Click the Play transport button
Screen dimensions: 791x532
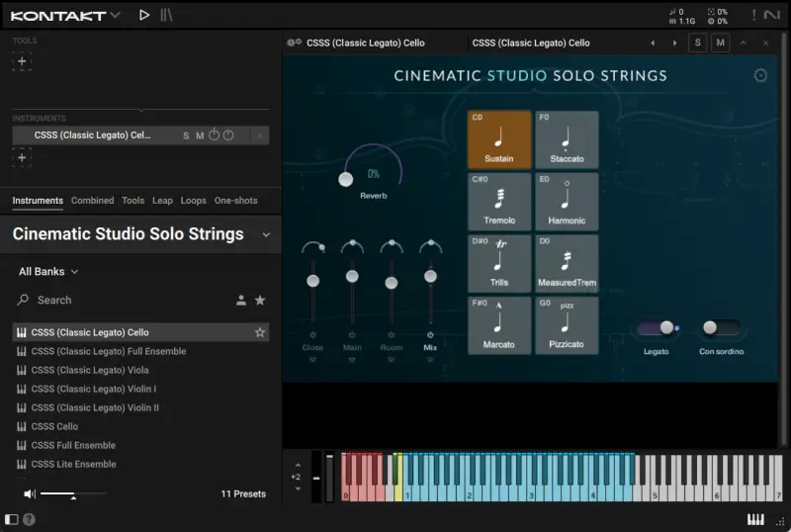144,15
